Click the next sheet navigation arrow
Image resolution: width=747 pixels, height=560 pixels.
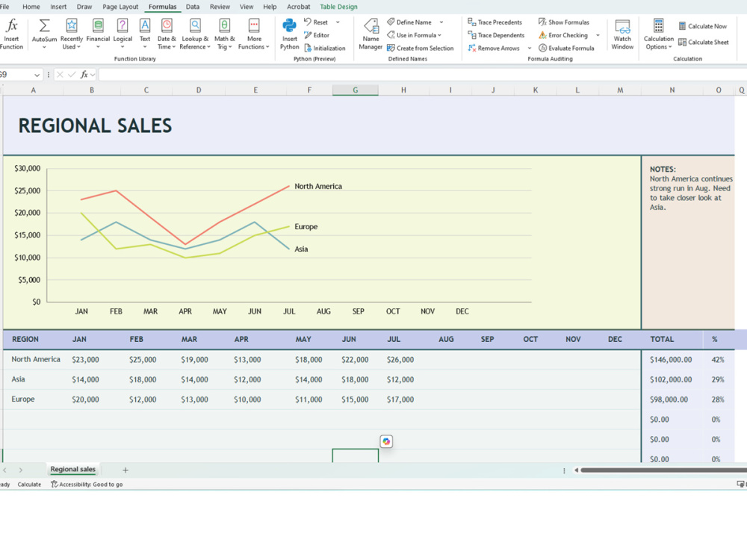[x=20, y=470]
